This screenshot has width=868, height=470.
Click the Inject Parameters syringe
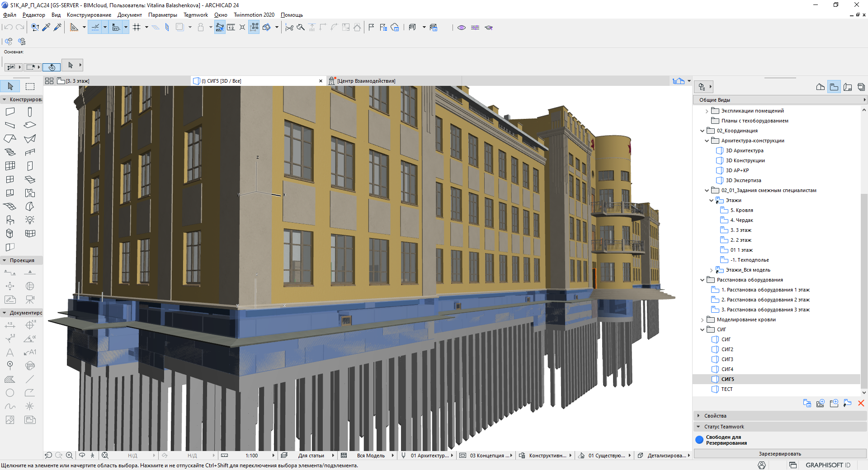coord(57,28)
